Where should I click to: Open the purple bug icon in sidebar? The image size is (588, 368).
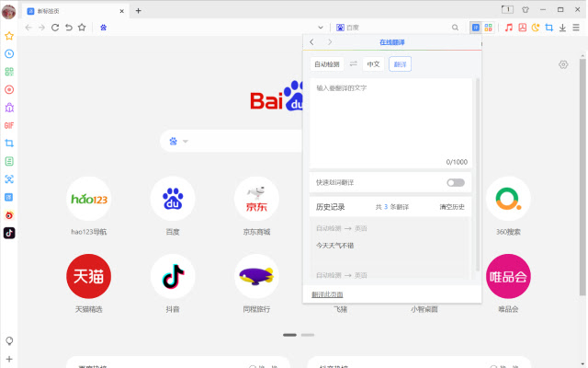pyautogui.click(x=9, y=108)
